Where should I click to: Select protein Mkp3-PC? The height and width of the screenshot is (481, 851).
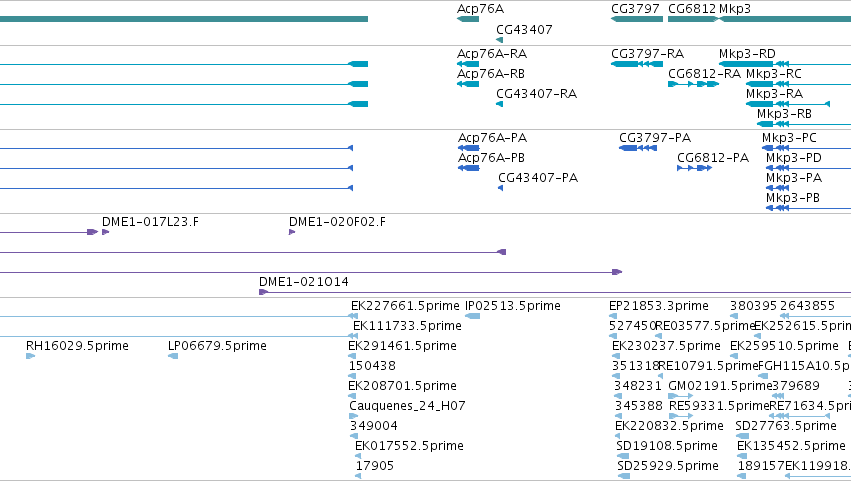789,138
